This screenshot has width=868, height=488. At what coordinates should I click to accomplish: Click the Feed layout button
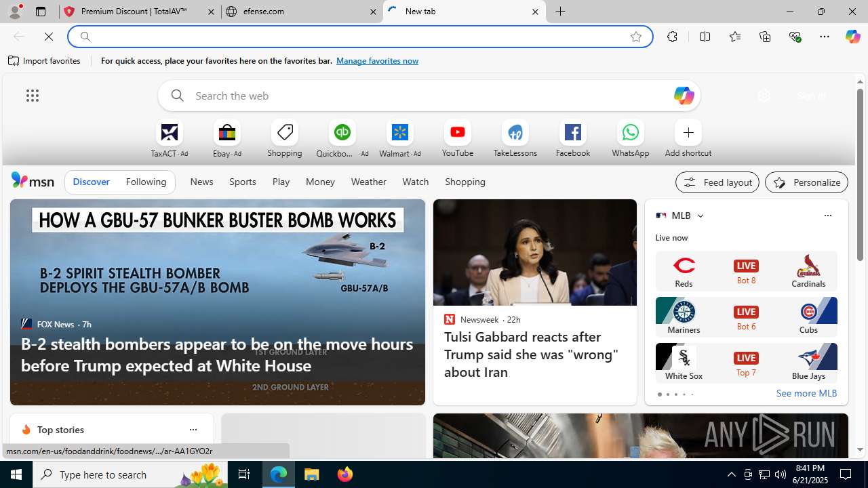click(x=717, y=182)
